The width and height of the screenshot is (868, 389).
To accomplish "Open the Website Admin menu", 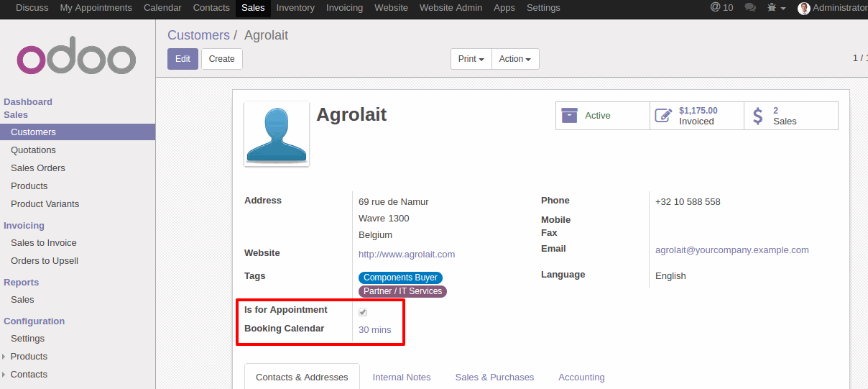I will coord(451,8).
